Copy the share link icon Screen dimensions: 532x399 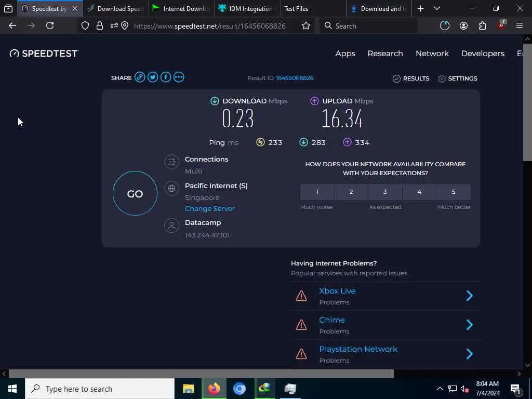139,77
